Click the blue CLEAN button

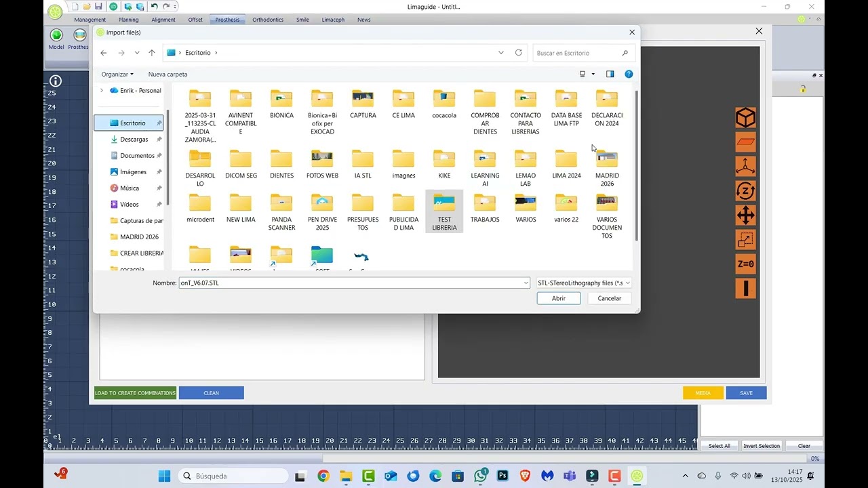pyautogui.click(x=212, y=393)
